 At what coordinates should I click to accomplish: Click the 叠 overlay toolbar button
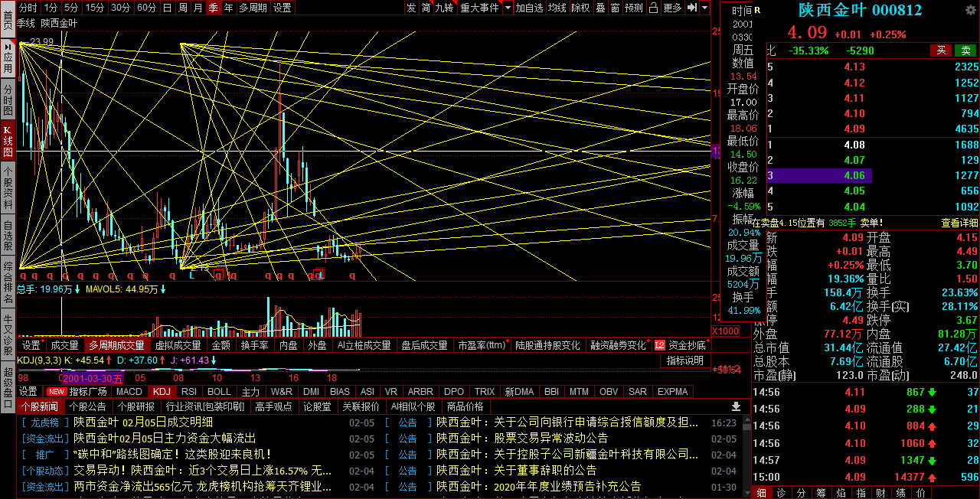[600, 8]
